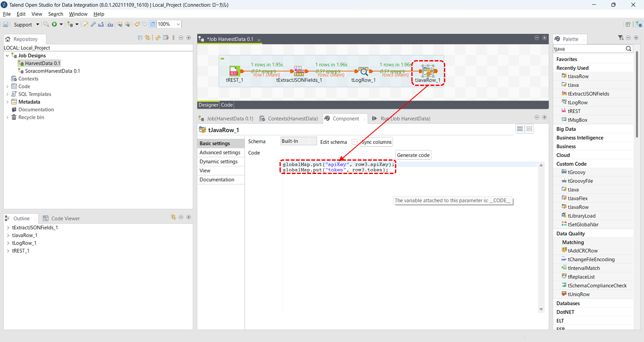The height and width of the screenshot is (342, 644).
Task: Toggle vertical layout view of Component settings
Action: (x=529, y=128)
